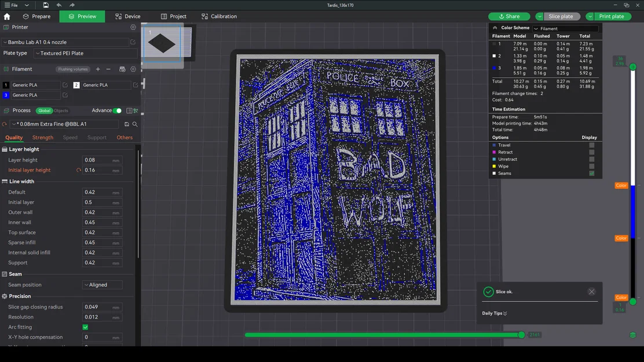Open the File menu
Viewport: 644px width, 362px height.
click(x=11, y=5)
